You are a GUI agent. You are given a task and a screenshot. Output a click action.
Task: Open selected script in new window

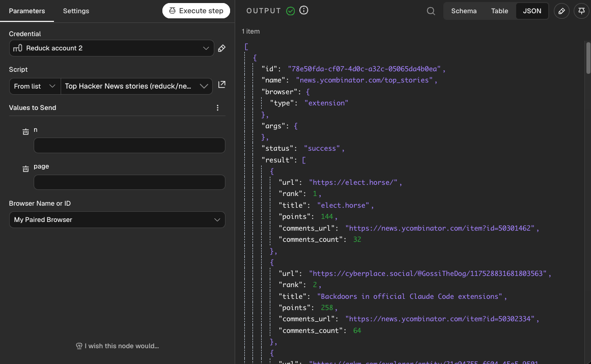point(221,85)
